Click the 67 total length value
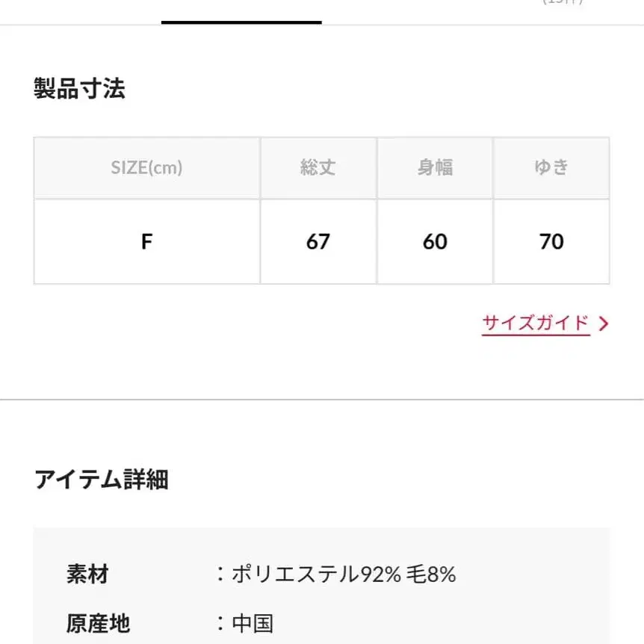Screen dimensions: 644x644 318,241
